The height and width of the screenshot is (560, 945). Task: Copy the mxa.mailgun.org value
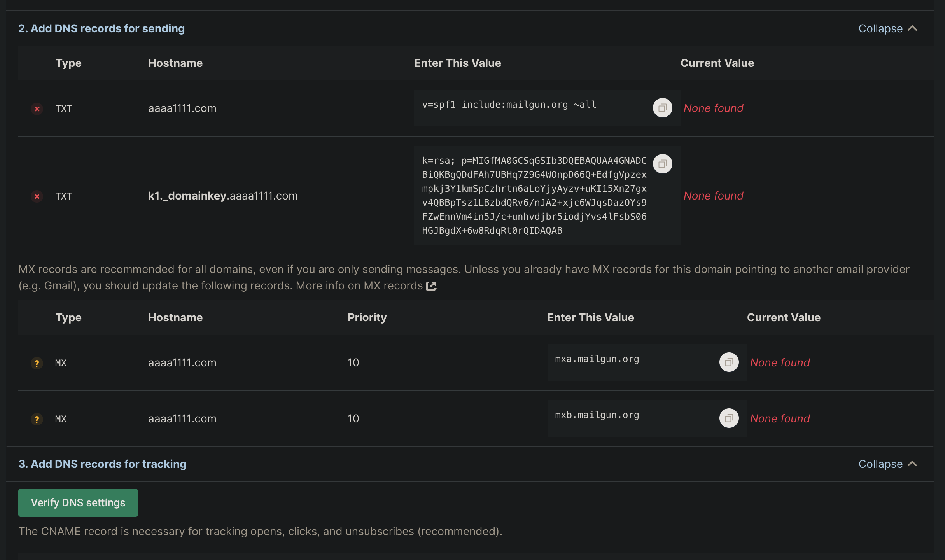(729, 362)
